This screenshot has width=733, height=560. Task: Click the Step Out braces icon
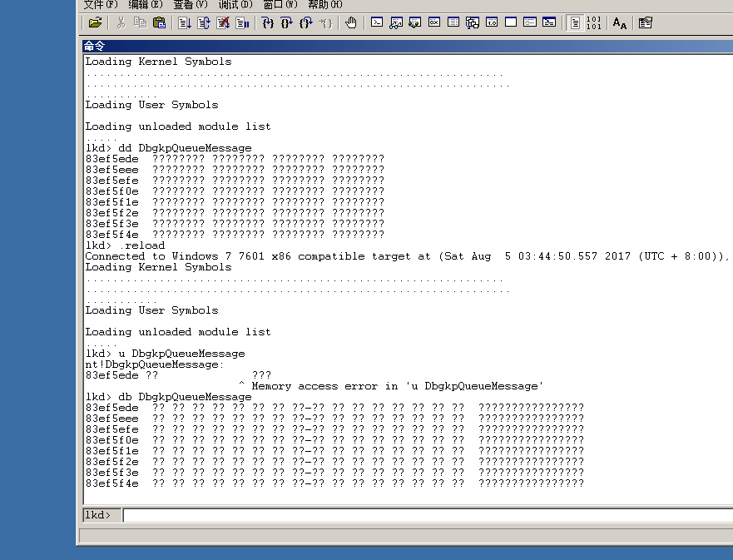click(305, 22)
